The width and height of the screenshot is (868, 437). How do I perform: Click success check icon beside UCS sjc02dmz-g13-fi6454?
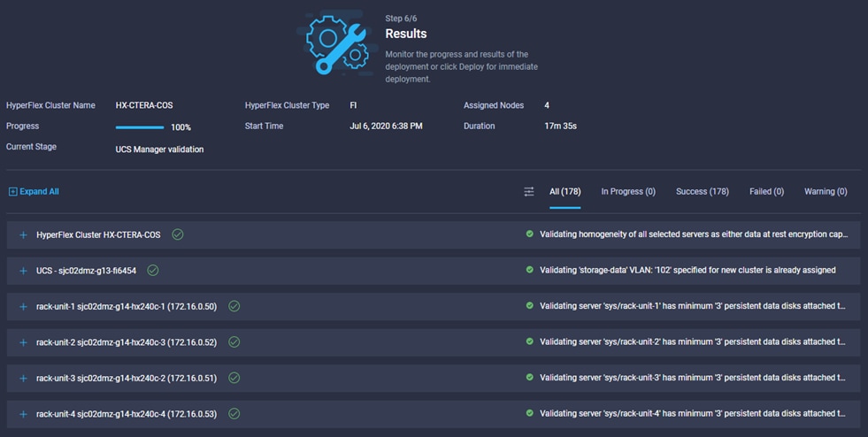pos(153,271)
